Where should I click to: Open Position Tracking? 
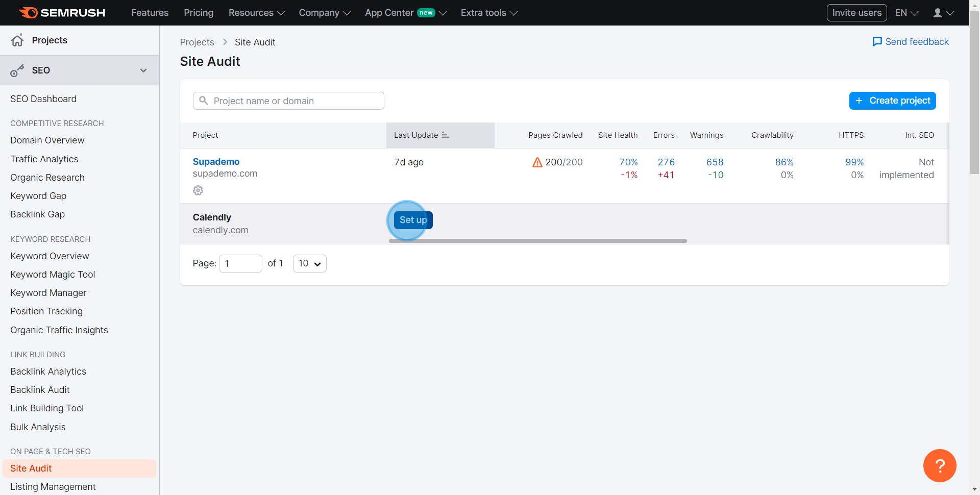[46, 311]
